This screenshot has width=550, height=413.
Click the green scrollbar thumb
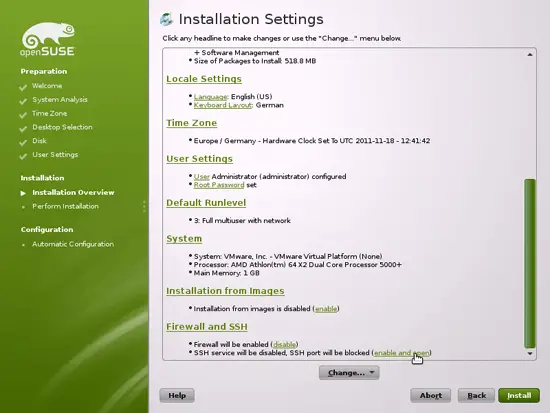(530, 263)
